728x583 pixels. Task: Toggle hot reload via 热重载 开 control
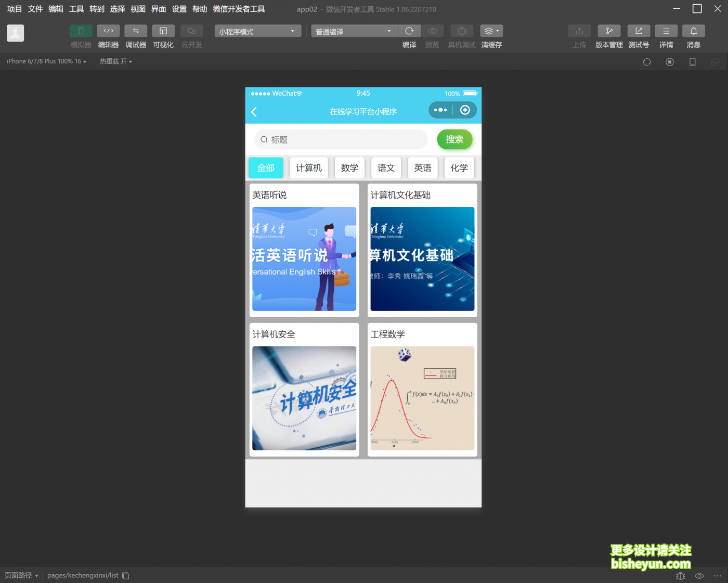coord(115,61)
